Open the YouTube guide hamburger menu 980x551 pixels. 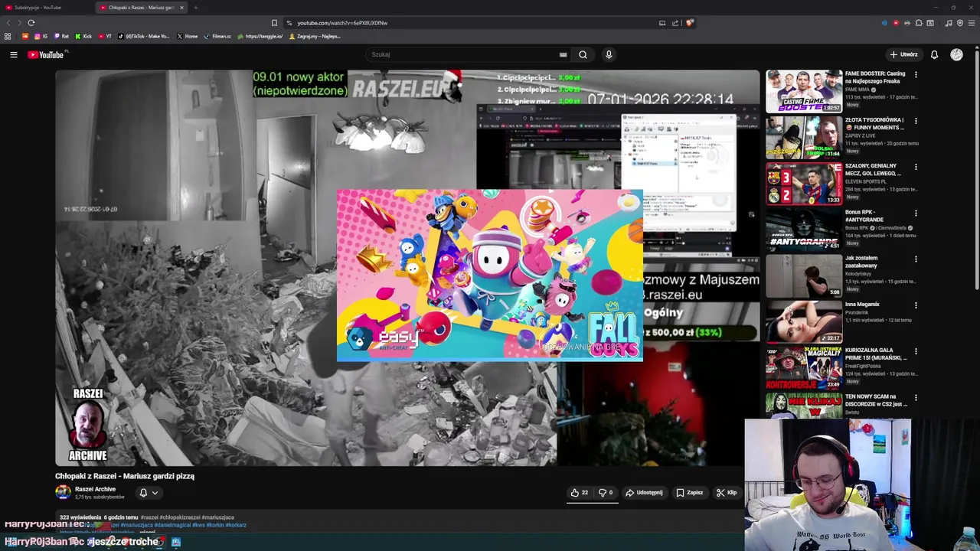click(13, 54)
